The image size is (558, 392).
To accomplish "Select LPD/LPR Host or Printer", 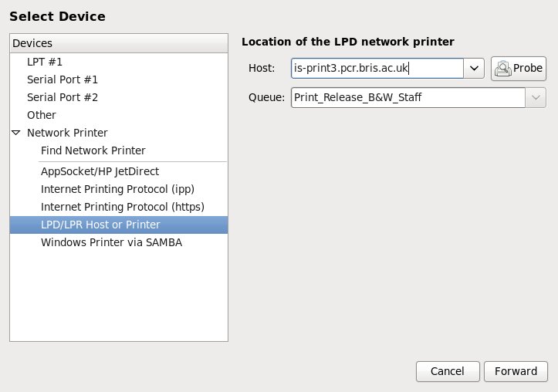I will pyautogui.click(x=100, y=225).
